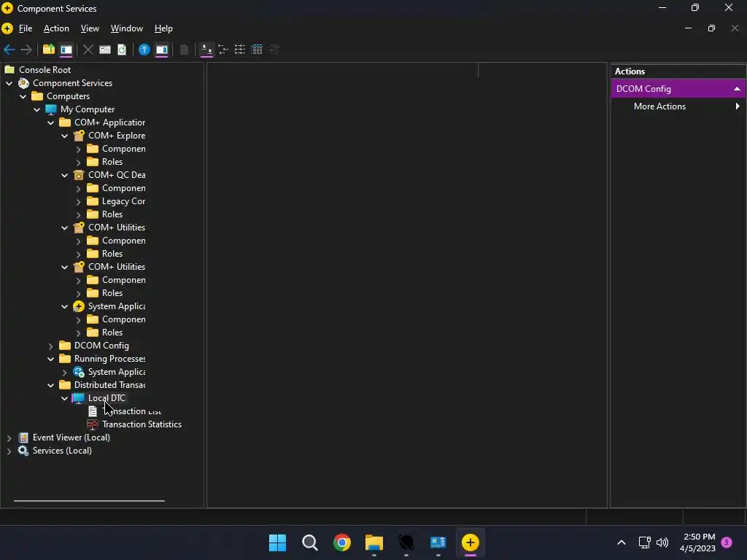Click the Delete X toolbar icon
This screenshot has height=560, width=747.
88,50
